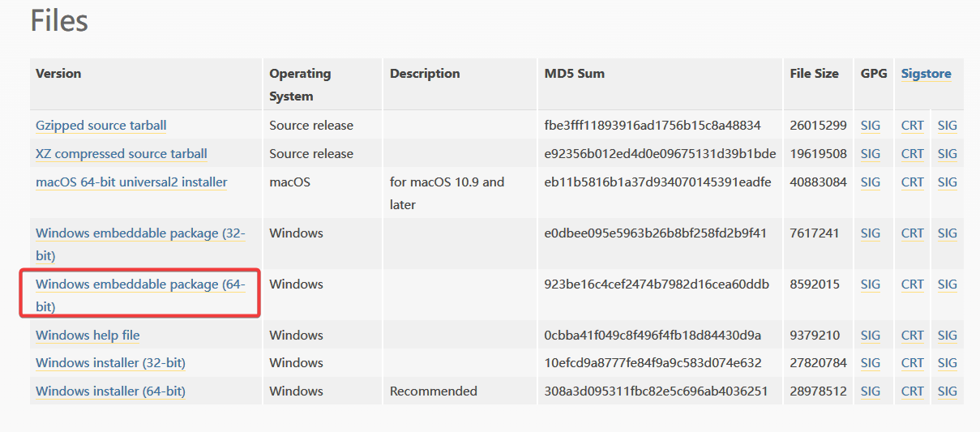Click Sigstore SIG for Windows help file

tap(947, 336)
